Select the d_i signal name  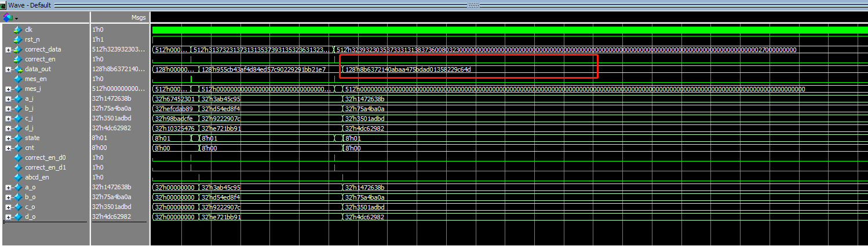pyautogui.click(x=29, y=128)
